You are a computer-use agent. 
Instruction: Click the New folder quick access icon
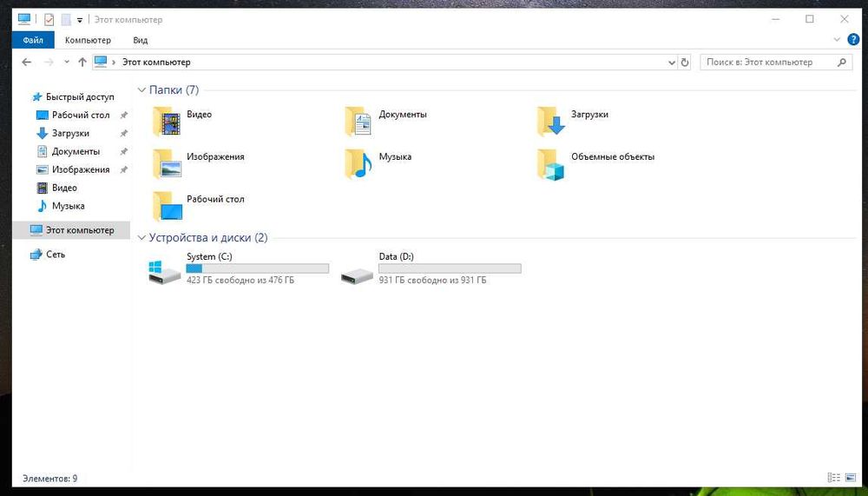[66, 19]
